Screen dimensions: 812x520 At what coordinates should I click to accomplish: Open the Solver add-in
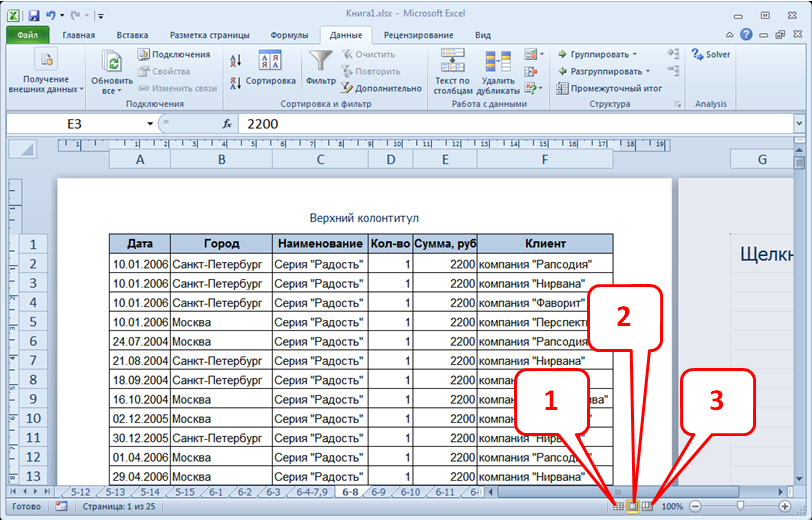711,55
